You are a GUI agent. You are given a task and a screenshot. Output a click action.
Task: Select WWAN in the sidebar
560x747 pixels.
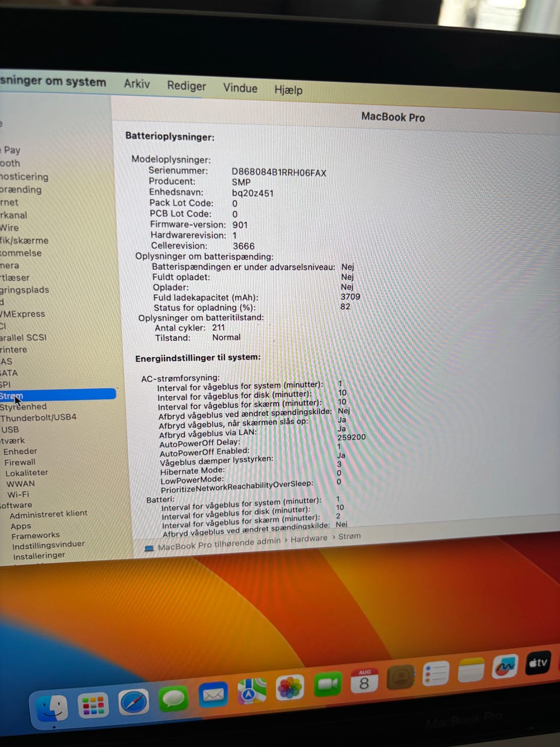(20, 483)
